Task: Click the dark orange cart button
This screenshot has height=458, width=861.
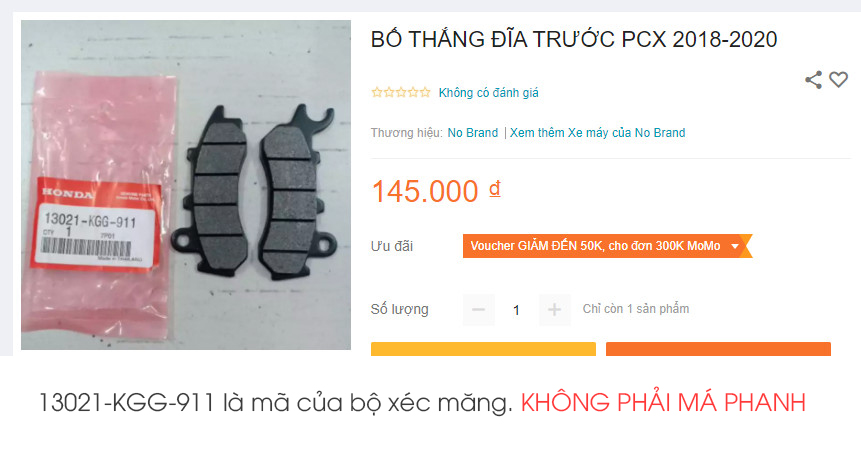Action: point(718,349)
